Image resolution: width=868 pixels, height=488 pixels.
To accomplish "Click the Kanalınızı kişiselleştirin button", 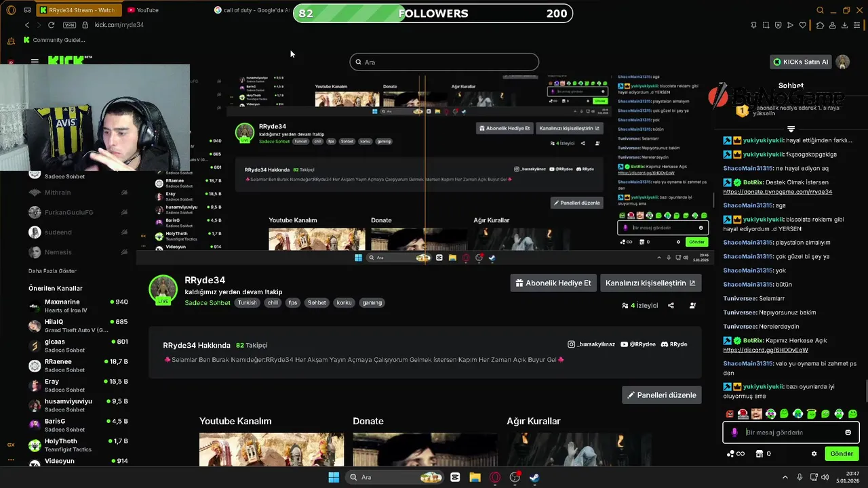I will [x=650, y=283].
